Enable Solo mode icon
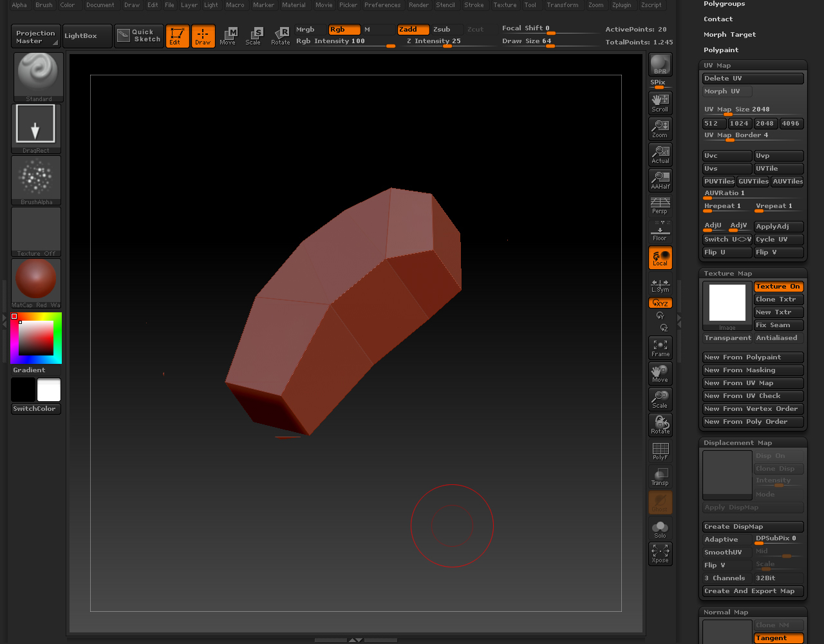The image size is (824, 644). coord(660,529)
